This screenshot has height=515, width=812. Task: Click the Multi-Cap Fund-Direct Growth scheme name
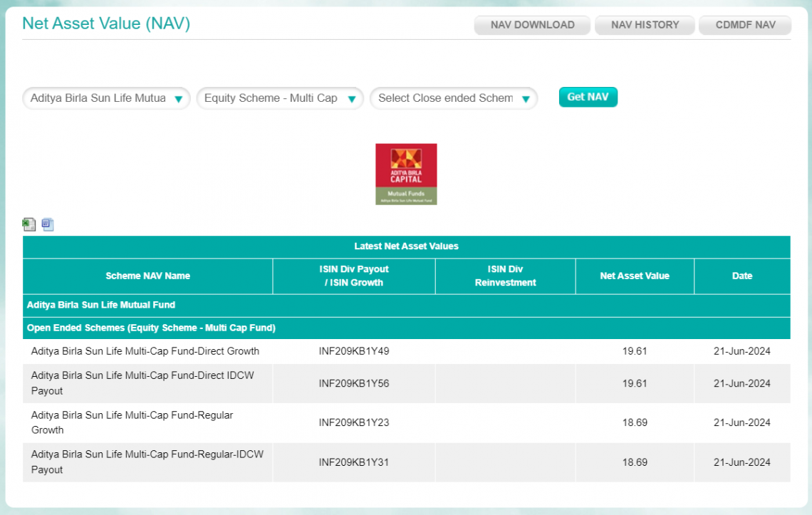click(143, 350)
